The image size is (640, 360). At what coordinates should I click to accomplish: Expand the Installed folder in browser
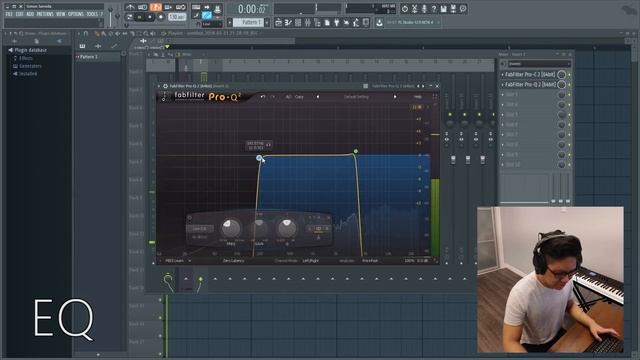(x=28, y=74)
